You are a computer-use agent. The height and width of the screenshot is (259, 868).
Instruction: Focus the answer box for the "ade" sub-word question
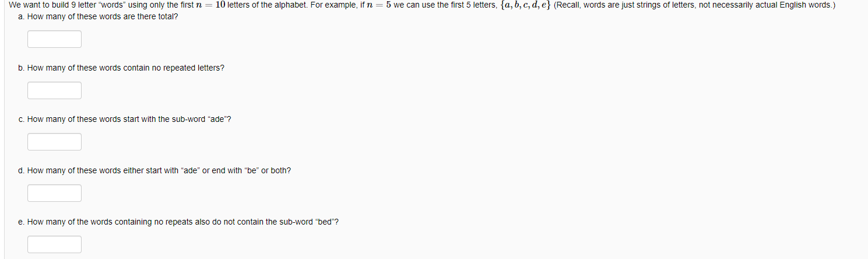click(54, 142)
